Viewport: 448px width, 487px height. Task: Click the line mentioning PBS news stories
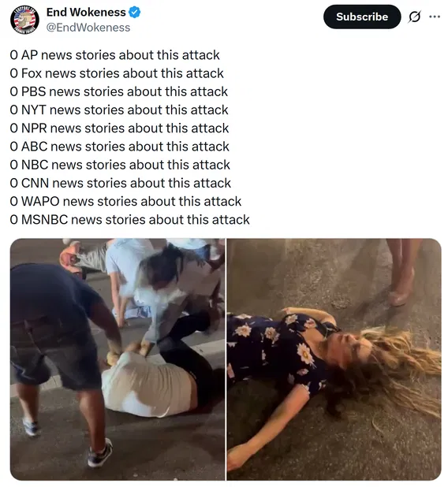click(x=119, y=92)
